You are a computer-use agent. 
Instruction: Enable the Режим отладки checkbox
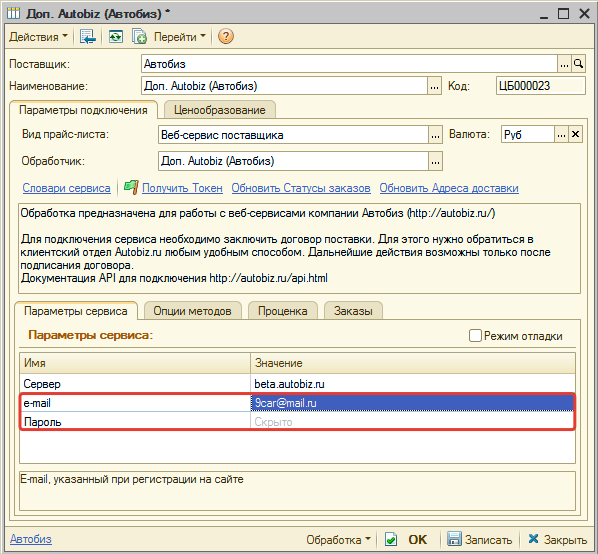(x=475, y=336)
